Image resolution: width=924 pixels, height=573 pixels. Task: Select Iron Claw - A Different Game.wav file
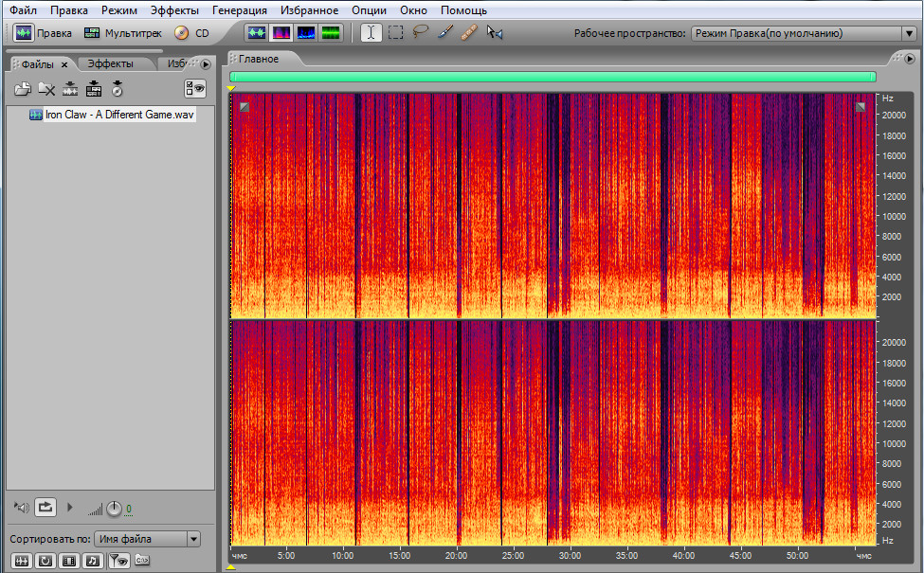[118, 115]
